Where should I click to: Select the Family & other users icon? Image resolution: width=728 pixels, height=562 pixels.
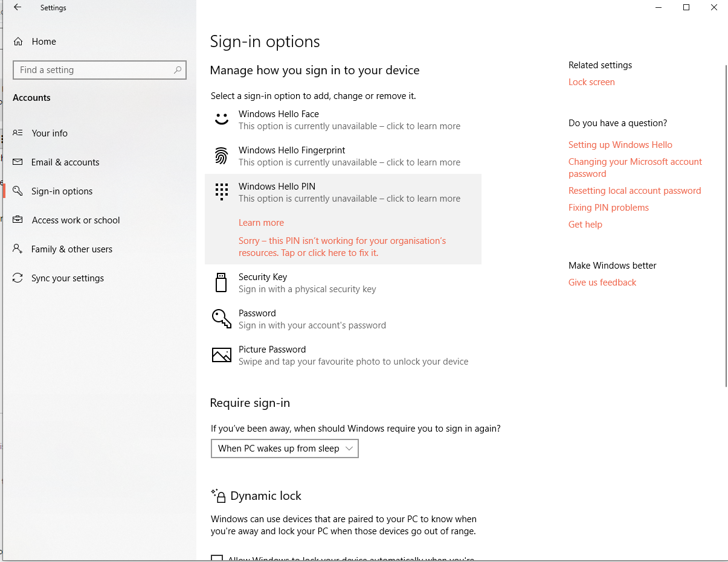pyautogui.click(x=19, y=249)
